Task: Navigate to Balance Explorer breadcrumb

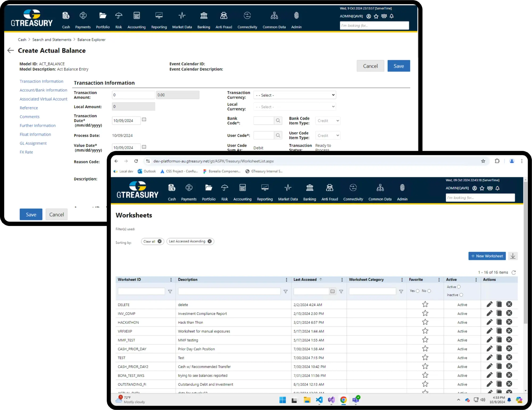Action: click(91, 39)
